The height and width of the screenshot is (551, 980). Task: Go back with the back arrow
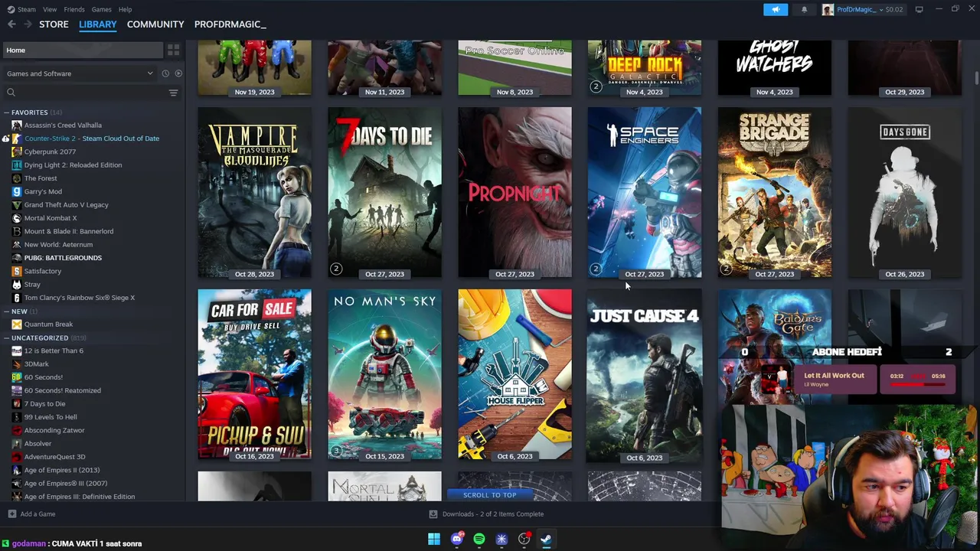point(11,24)
